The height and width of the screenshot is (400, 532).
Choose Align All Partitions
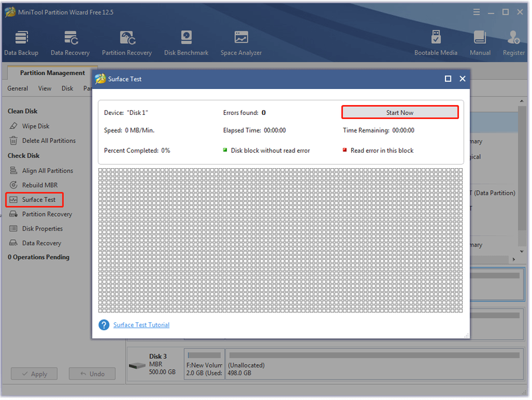coord(47,171)
